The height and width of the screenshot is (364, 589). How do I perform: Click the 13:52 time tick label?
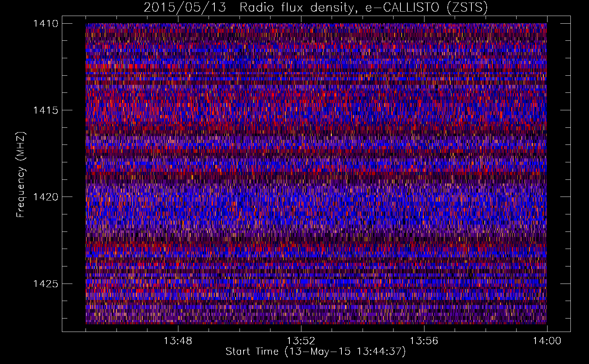tap(301, 341)
